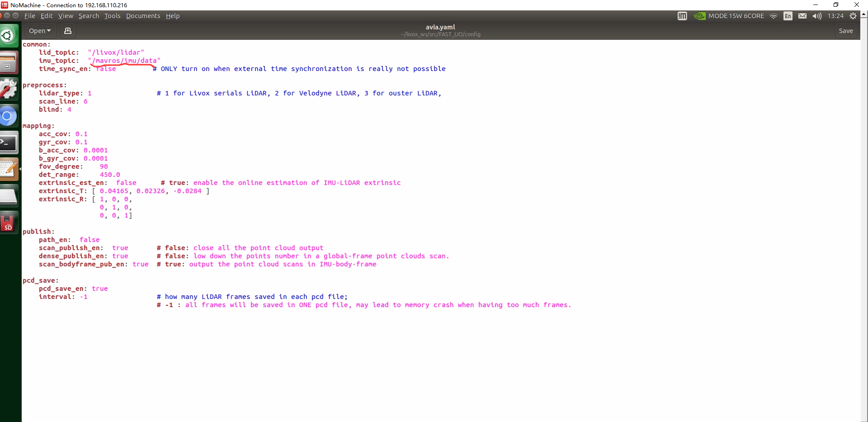Click the scrollbar up arrow
The height and width of the screenshot is (422, 868).
pyautogui.click(x=864, y=14)
